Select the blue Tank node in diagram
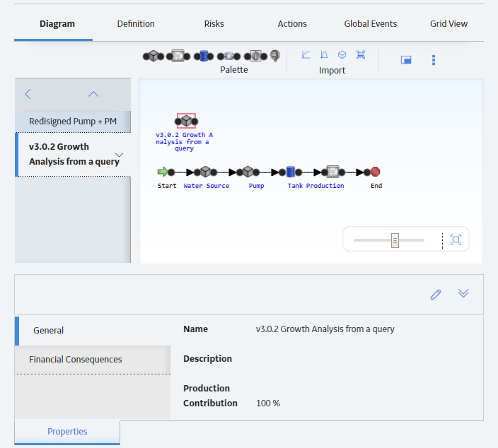Image resolution: width=498 pixels, height=448 pixels. (x=291, y=172)
